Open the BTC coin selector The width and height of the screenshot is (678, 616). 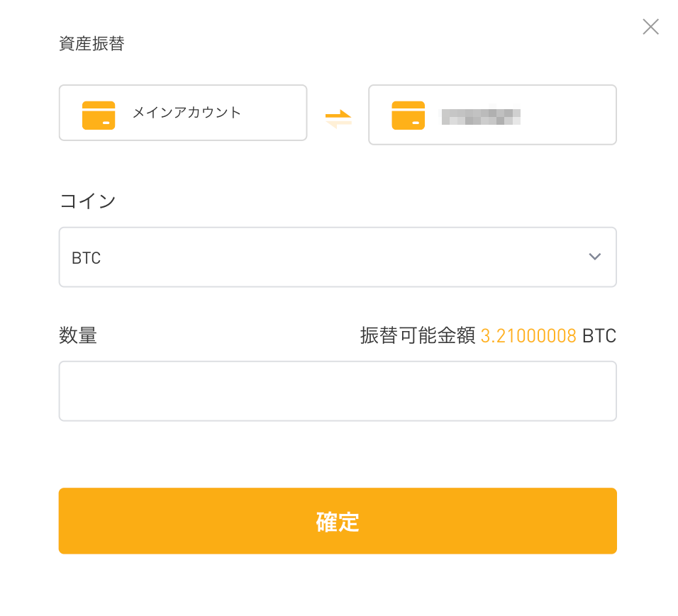338,257
